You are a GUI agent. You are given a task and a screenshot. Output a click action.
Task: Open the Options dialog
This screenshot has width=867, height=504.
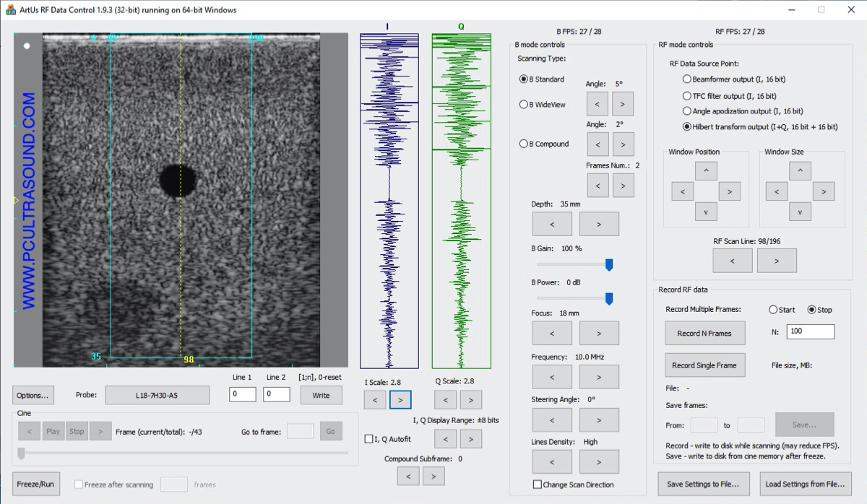[x=33, y=395]
